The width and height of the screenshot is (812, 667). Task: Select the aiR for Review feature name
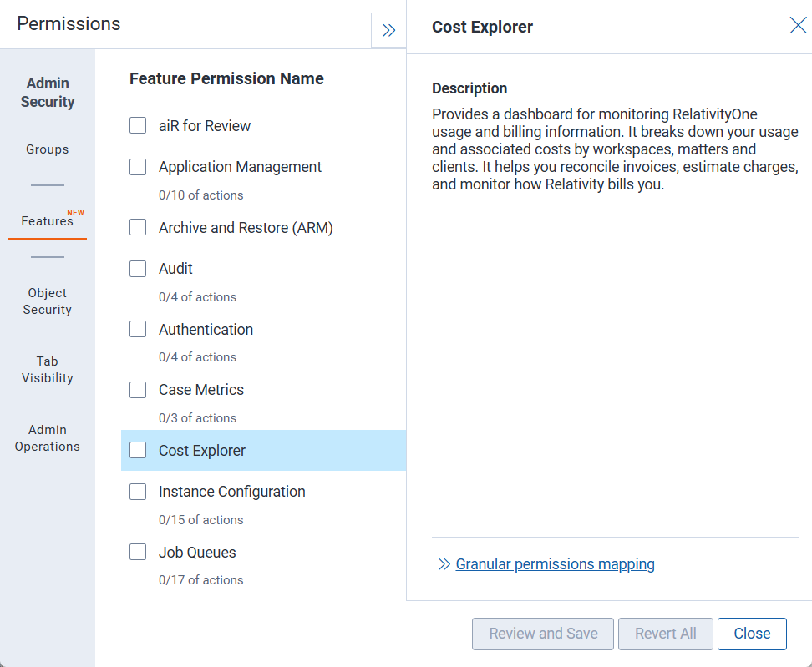tap(205, 126)
